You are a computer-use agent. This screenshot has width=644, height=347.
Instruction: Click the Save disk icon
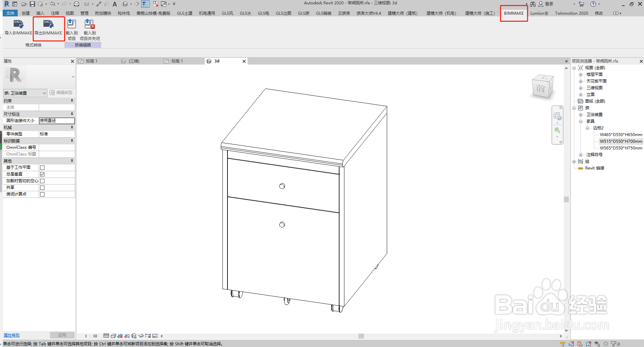pos(32,4)
